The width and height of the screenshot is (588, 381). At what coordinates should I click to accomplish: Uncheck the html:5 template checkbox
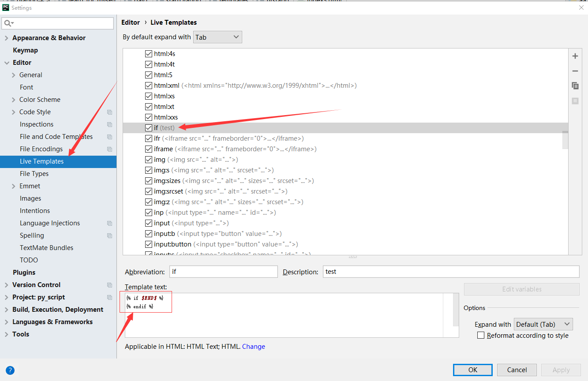tap(149, 75)
